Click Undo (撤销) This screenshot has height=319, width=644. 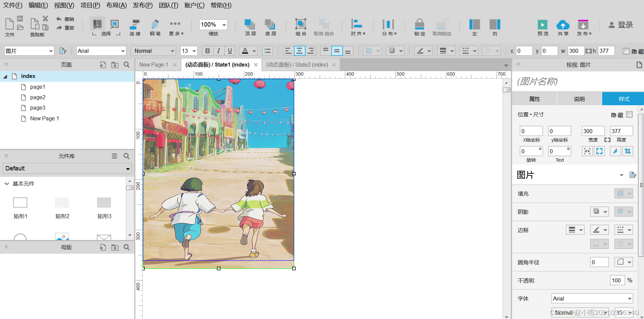point(65,19)
